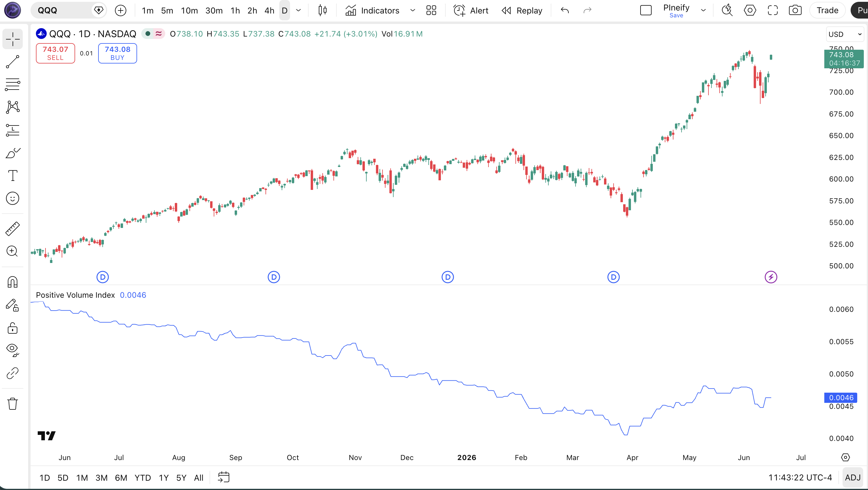Click the 743.07 SELL button

(x=55, y=53)
